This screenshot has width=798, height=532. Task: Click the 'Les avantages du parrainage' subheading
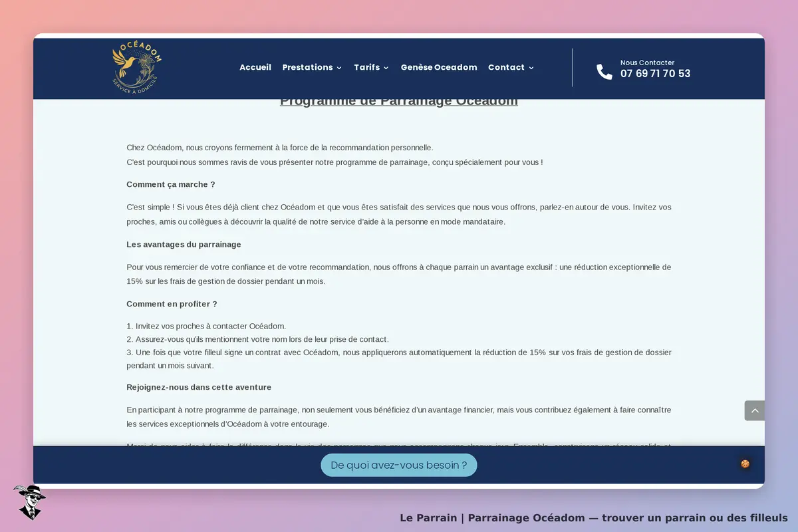[184, 244]
